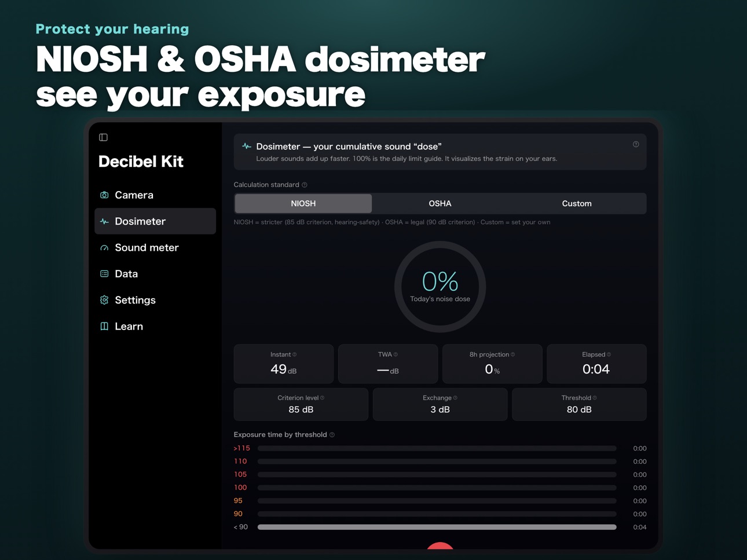
Task: Click the Threshold 80 dB value
Action: (579, 409)
